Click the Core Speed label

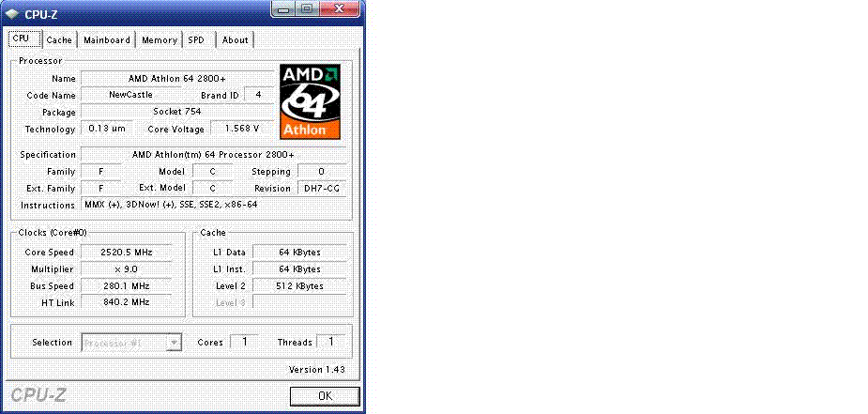click(x=50, y=253)
